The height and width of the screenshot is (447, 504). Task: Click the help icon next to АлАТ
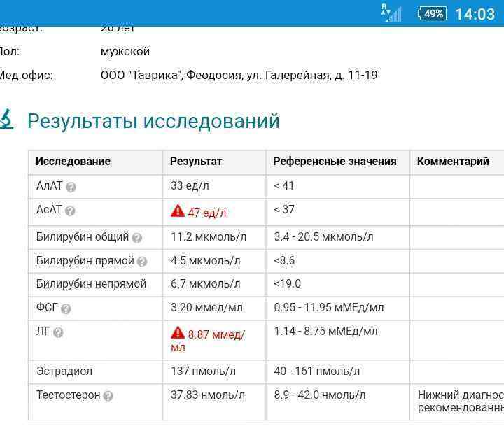click(71, 187)
